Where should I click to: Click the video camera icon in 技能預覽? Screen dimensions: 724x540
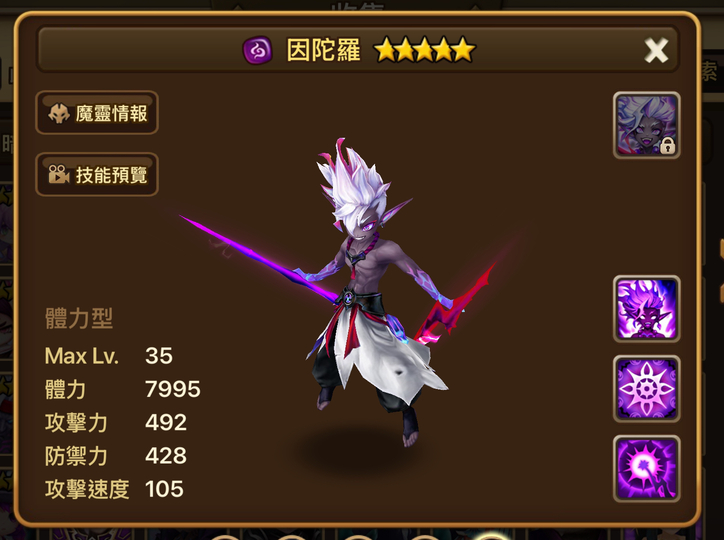pos(59,174)
